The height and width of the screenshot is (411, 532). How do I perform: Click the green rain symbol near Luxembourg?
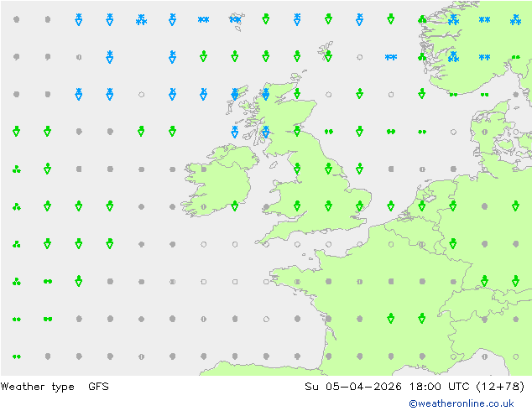click(x=453, y=243)
